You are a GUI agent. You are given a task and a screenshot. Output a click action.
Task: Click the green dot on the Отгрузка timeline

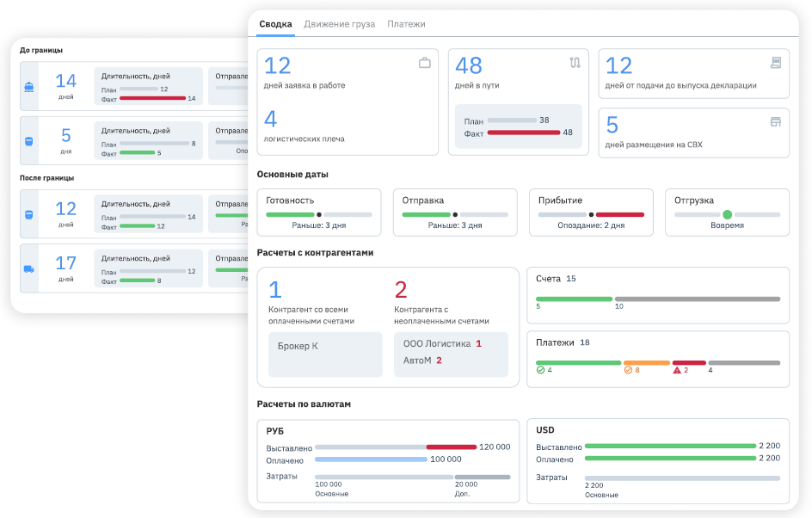pyautogui.click(x=727, y=214)
